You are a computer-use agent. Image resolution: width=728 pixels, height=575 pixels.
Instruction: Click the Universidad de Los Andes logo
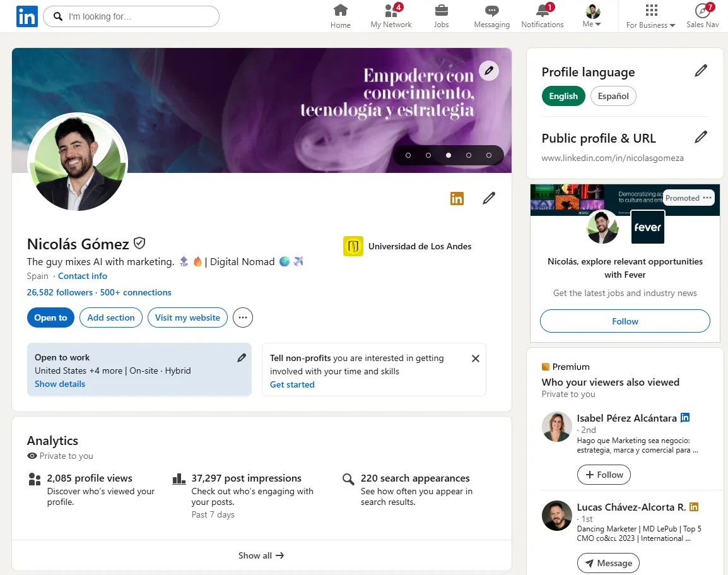point(353,246)
